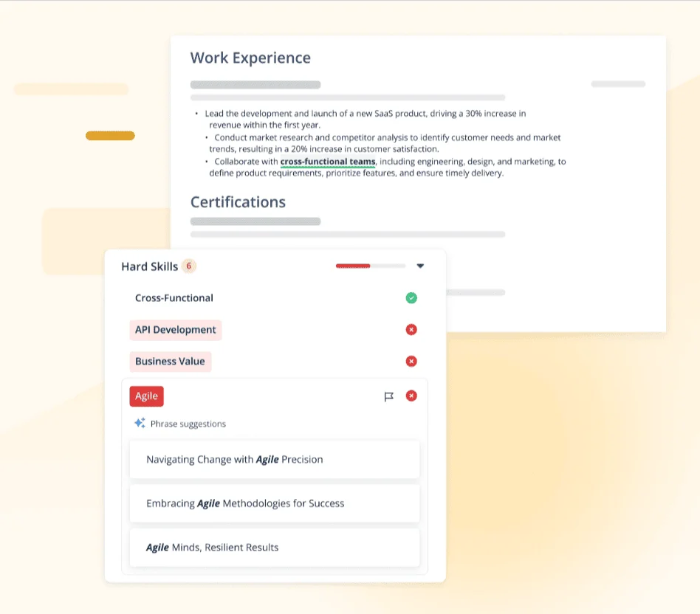This screenshot has height=614, width=700.
Task: Select the Agile red skill tag
Action: pos(146,396)
